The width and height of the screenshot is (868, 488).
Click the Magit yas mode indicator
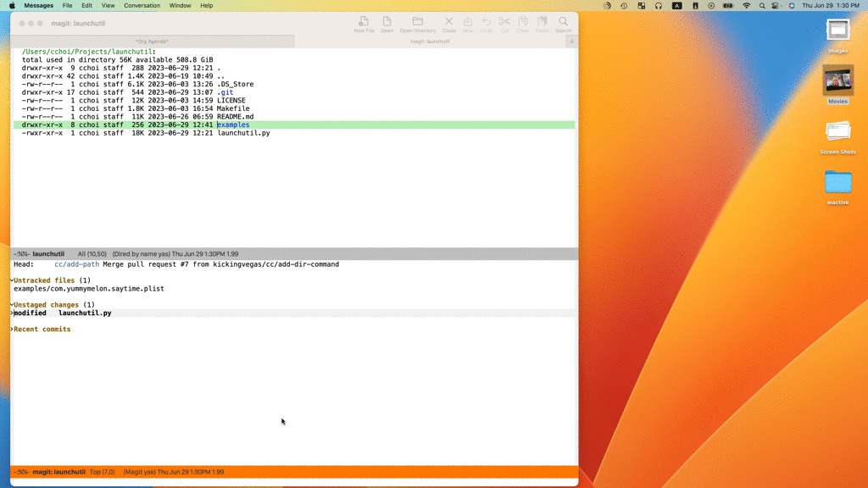(x=140, y=472)
